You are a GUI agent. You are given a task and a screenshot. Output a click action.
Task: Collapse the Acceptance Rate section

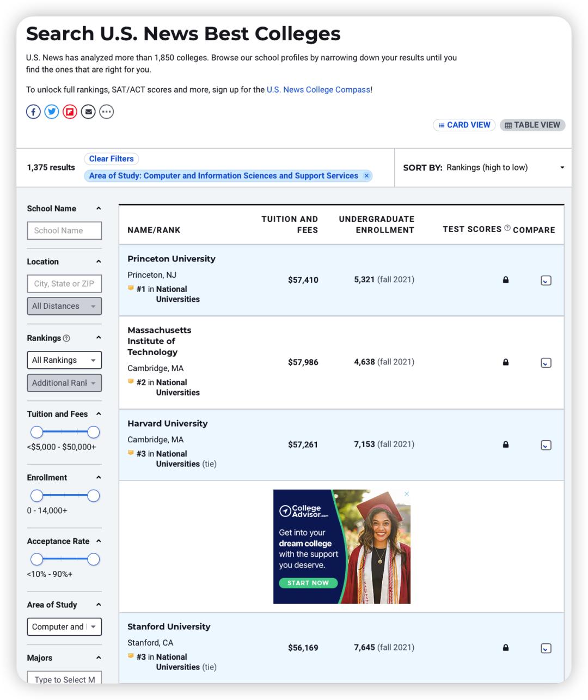click(x=99, y=541)
